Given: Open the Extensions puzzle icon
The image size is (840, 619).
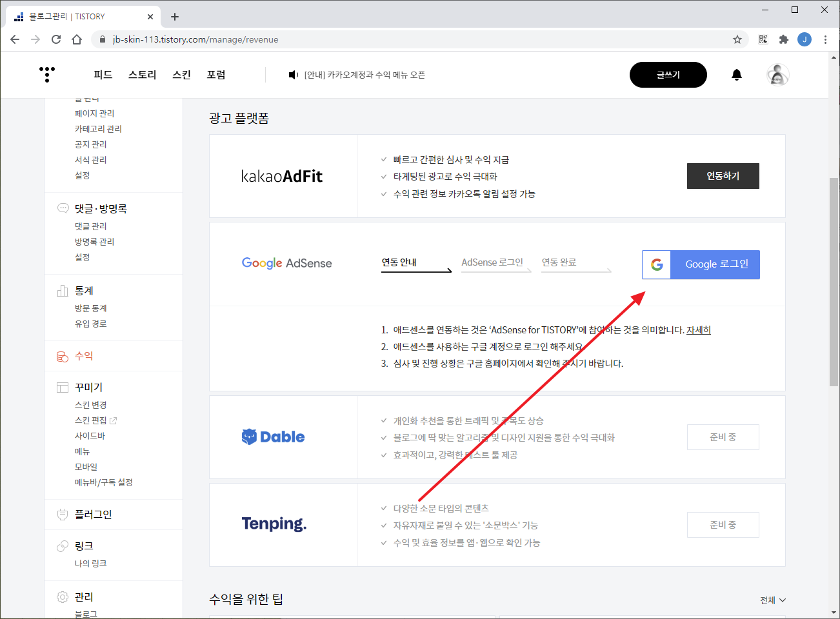Looking at the screenshot, I should tap(784, 39).
